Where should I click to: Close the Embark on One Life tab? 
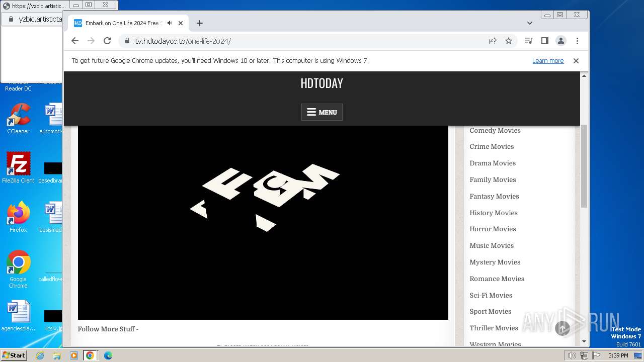pyautogui.click(x=181, y=23)
